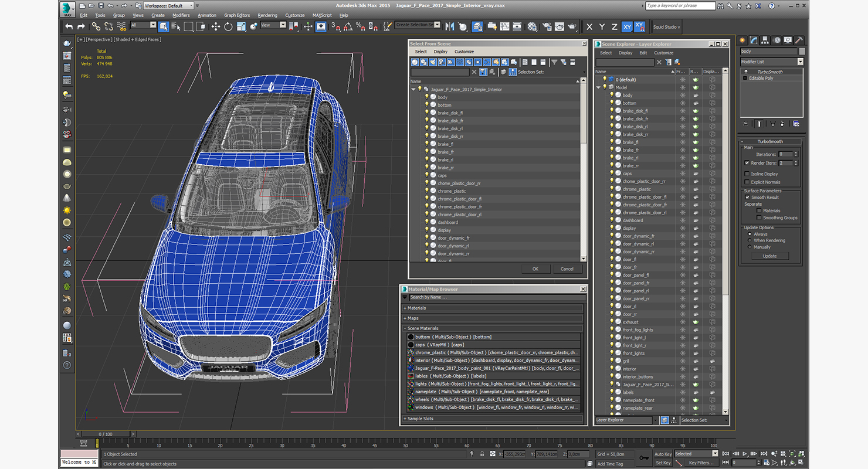This screenshot has height=469, width=868.
Task: Open the Rendering menu
Action: tap(267, 15)
